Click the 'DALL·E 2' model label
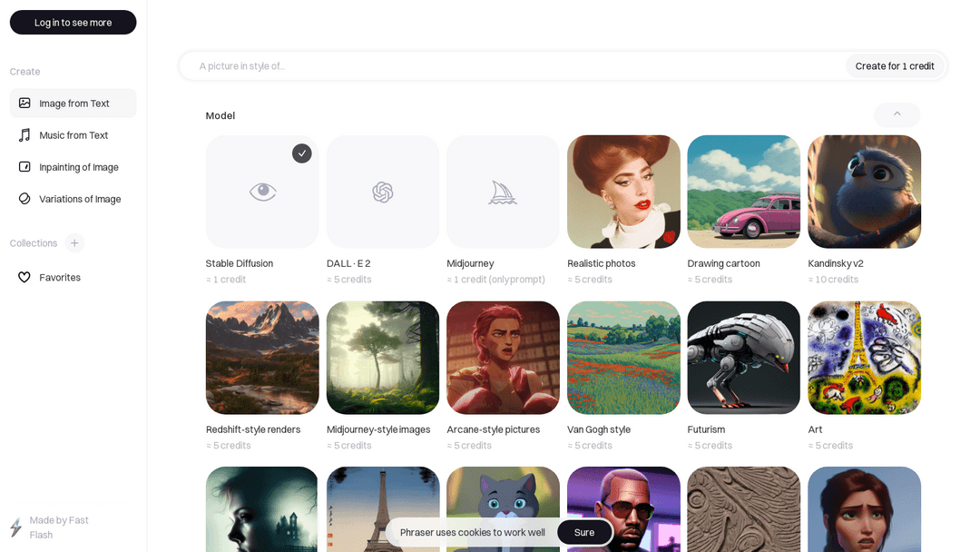 pos(348,263)
